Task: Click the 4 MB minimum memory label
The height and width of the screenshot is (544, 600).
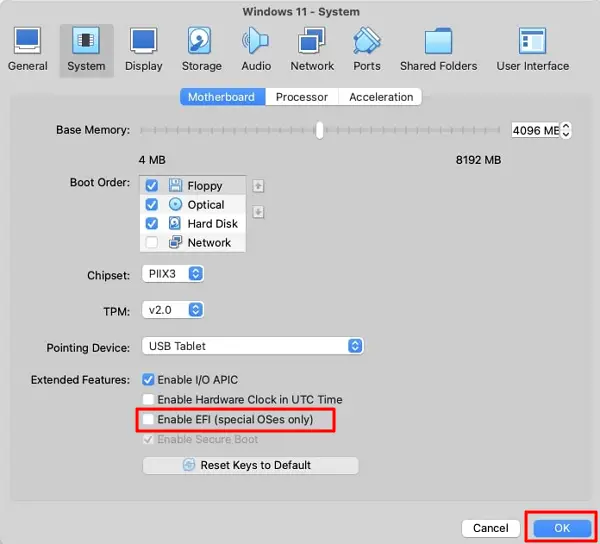Action: click(x=152, y=160)
